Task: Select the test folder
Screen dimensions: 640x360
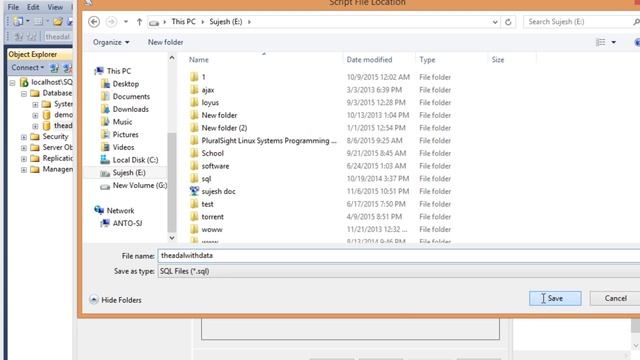Action: 207,204
